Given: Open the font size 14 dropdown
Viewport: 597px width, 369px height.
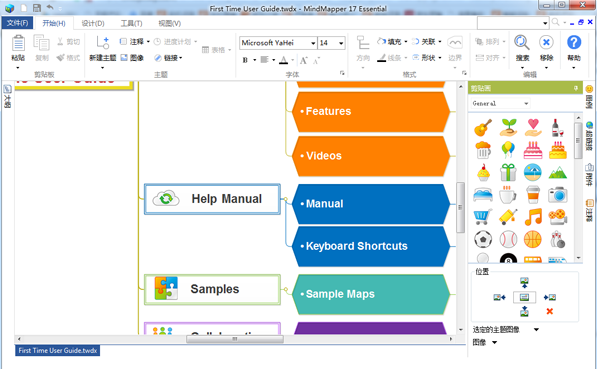Looking at the screenshot, I should tap(341, 43).
